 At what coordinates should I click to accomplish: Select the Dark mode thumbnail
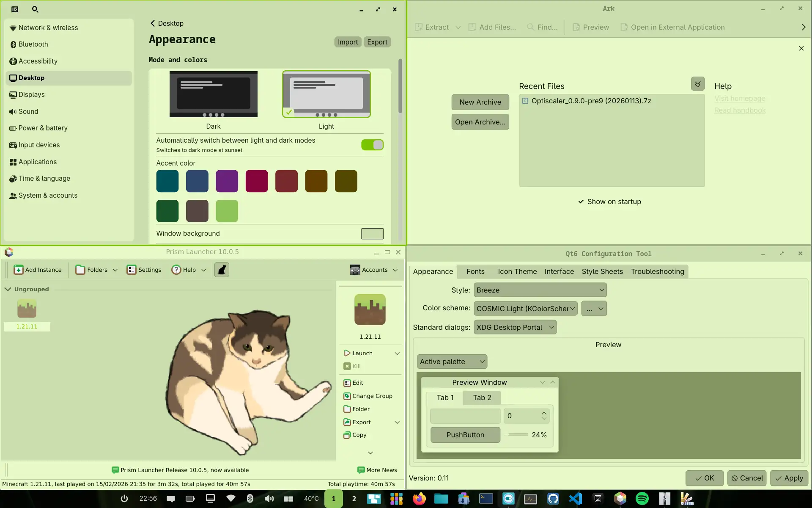tap(213, 94)
